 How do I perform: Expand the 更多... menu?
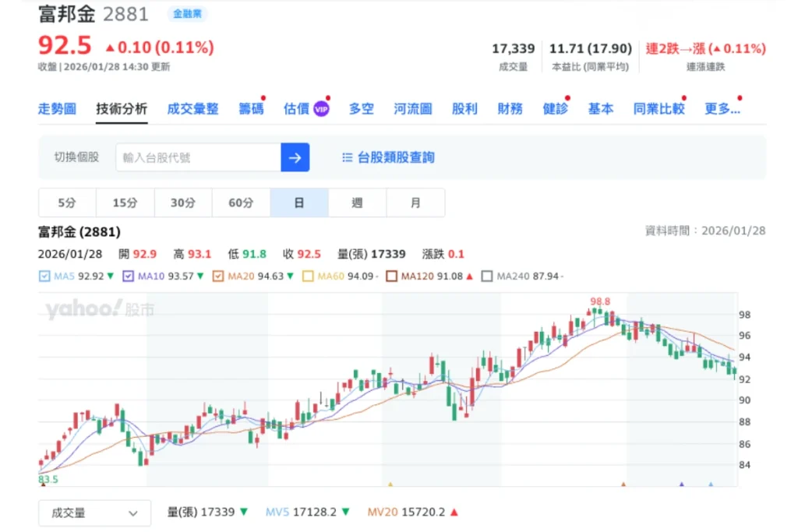click(x=722, y=109)
